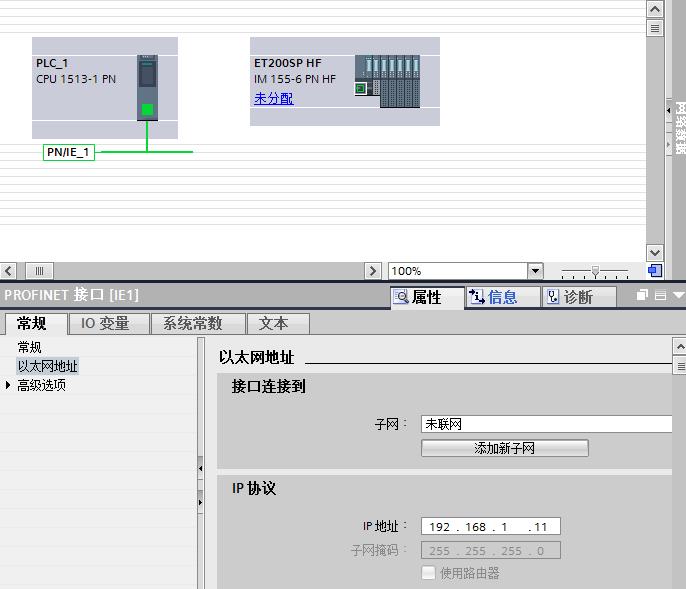Toggle the 使用路由器 checkbox

428,573
